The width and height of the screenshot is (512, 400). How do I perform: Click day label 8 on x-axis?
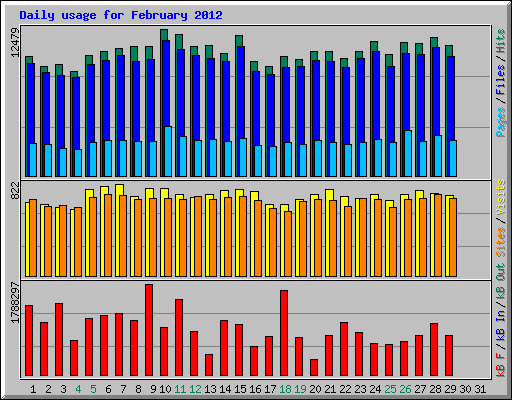point(138,389)
